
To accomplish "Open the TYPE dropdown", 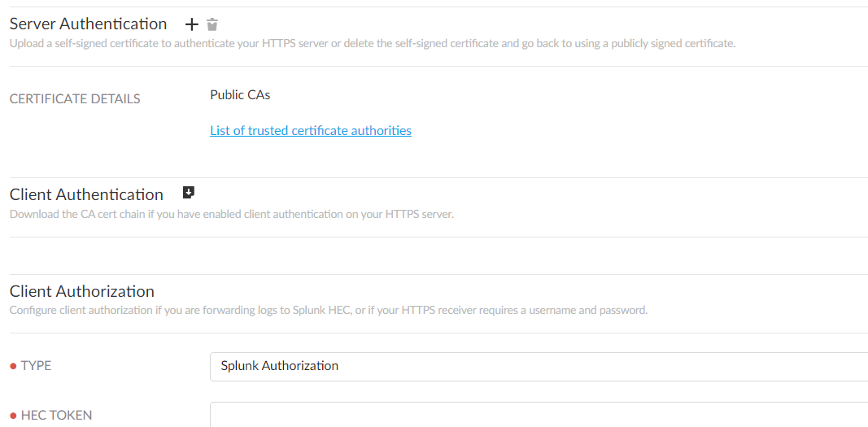I will (538, 366).
